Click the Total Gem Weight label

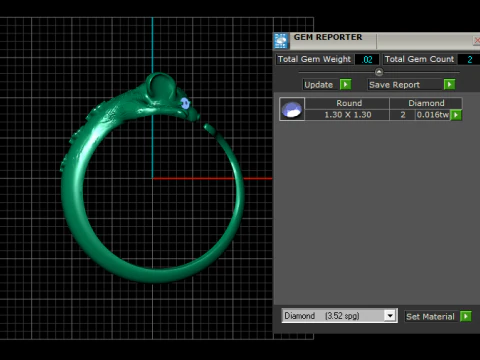coord(314,59)
